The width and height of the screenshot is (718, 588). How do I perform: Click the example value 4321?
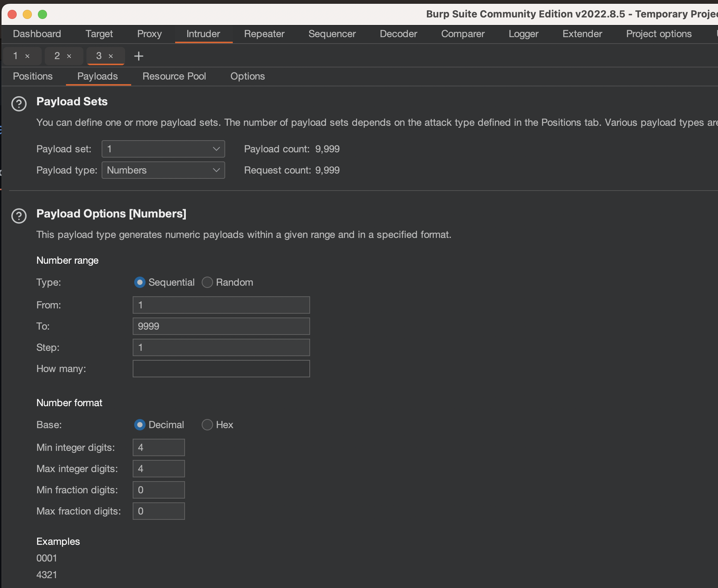click(47, 575)
